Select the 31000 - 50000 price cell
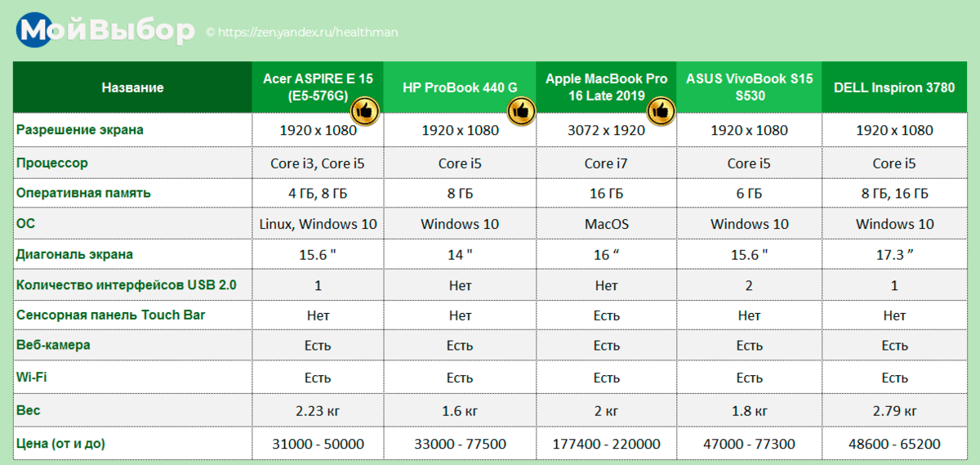Screen dimensions: 980x465 (x=318, y=444)
